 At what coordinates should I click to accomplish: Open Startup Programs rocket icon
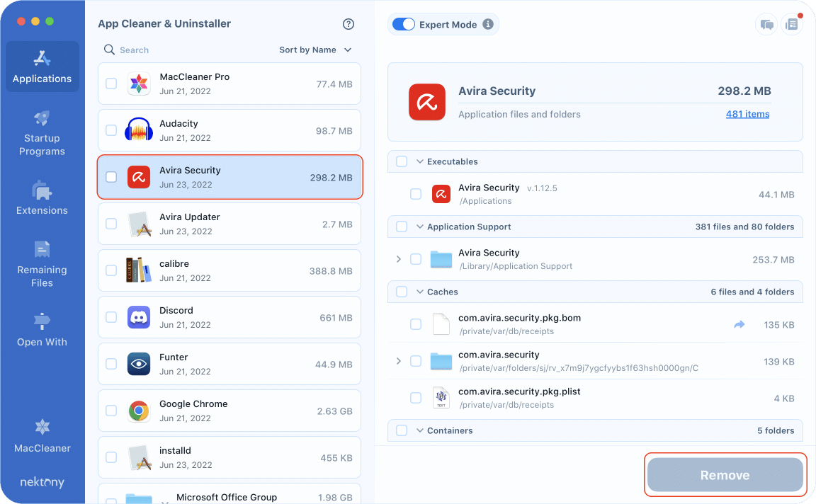(42, 118)
